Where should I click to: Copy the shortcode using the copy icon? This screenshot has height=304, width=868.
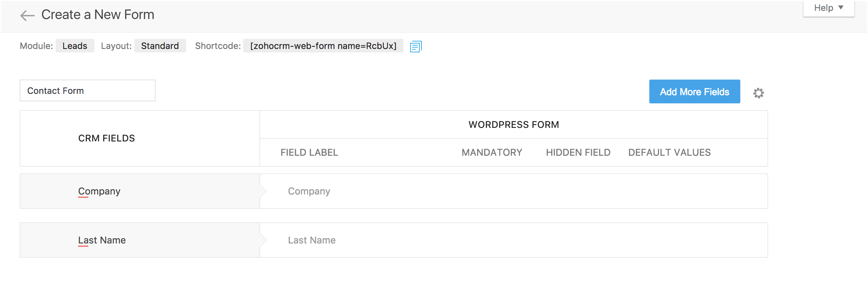click(x=416, y=46)
